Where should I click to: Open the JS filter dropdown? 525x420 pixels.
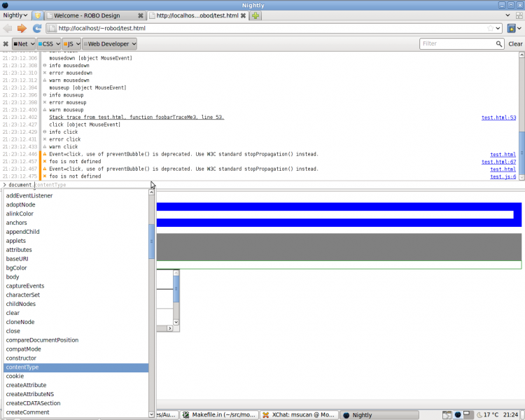(x=71, y=44)
